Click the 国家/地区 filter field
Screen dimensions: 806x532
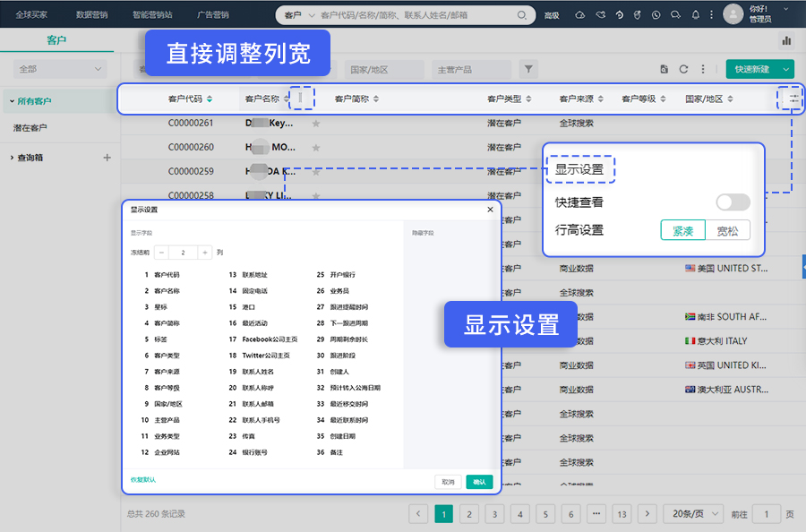click(384, 69)
